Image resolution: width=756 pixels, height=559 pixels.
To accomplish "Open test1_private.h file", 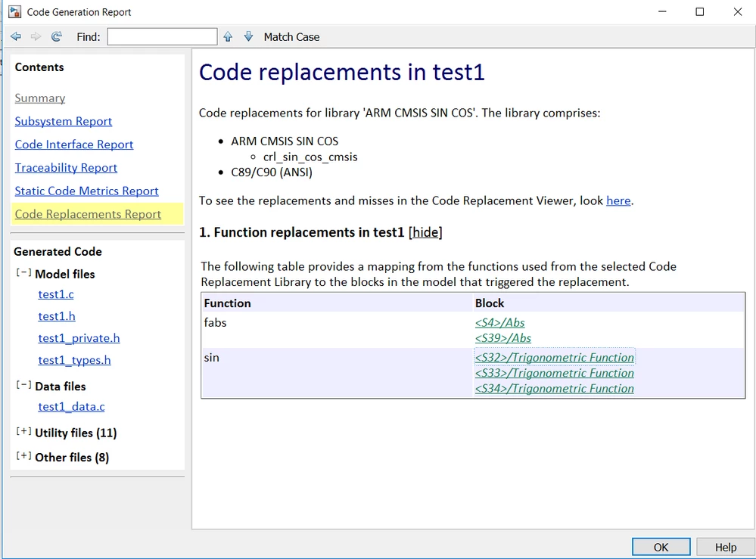I will [79, 338].
